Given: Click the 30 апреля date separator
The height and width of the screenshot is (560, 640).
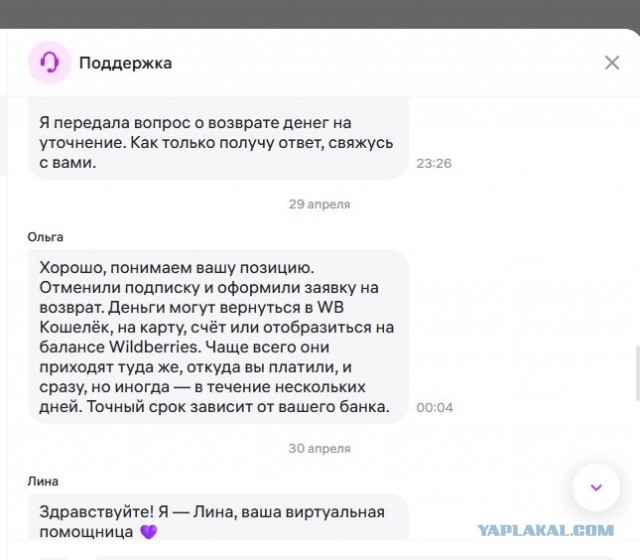Looking at the screenshot, I should (x=320, y=449).
